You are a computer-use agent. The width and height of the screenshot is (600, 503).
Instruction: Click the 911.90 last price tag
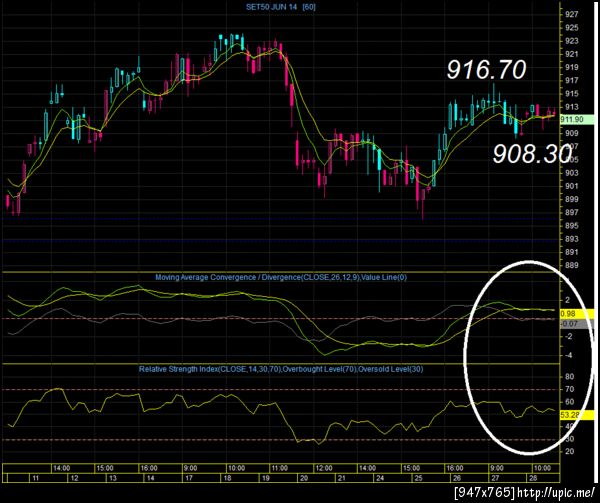[577, 120]
